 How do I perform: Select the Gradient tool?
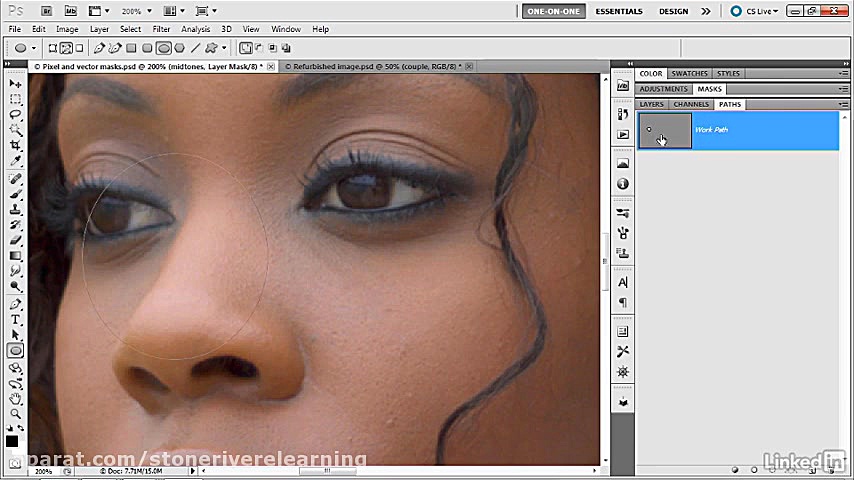15,256
